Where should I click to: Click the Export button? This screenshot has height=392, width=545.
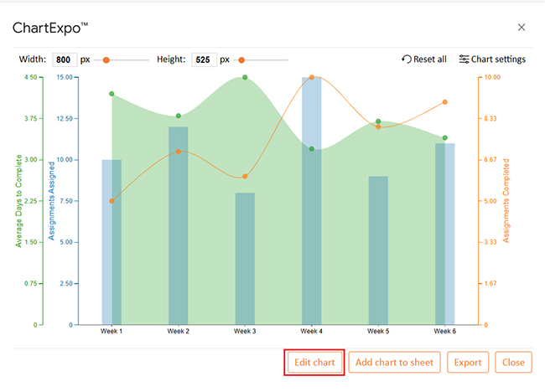coord(468,363)
